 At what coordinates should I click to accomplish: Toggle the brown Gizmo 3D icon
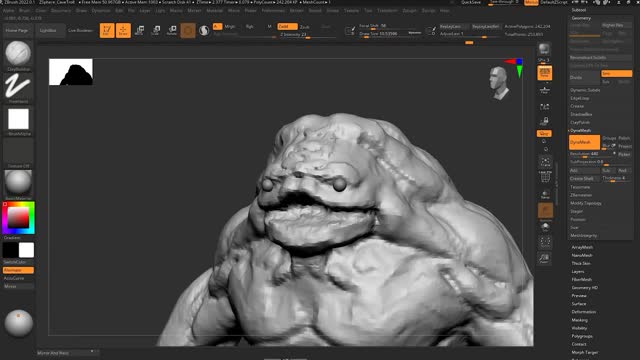point(188,30)
